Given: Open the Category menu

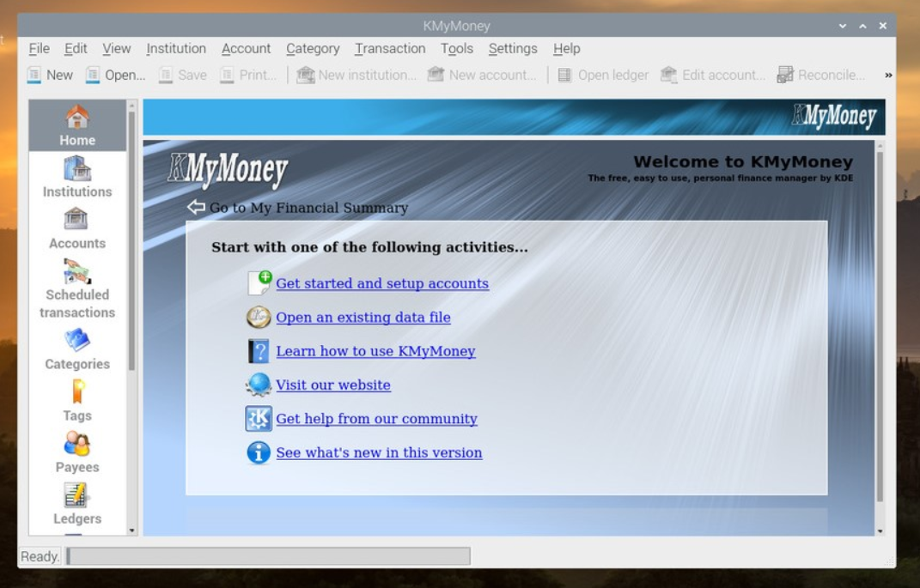Looking at the screenshot, I should [313, 49].
